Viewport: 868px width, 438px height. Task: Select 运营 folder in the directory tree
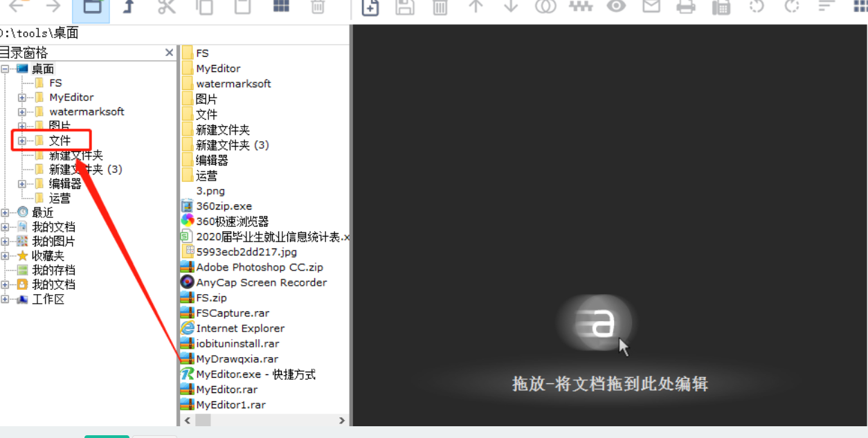pos(60,199)
